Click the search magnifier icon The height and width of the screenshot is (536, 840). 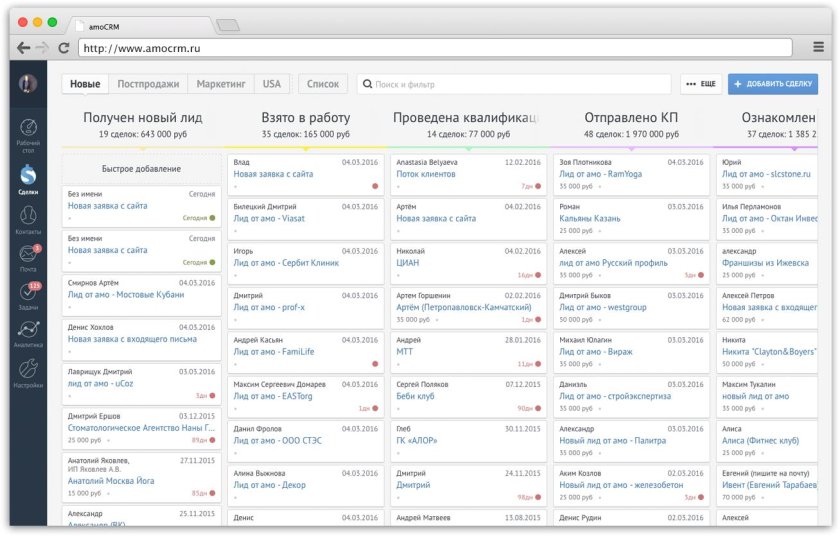click(x=367, y=84)
